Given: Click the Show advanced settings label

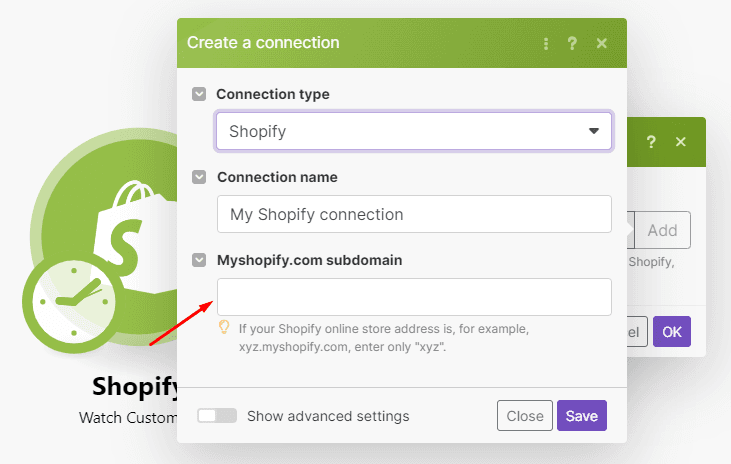Looking at the screenshot, I should tap(328, 416).
